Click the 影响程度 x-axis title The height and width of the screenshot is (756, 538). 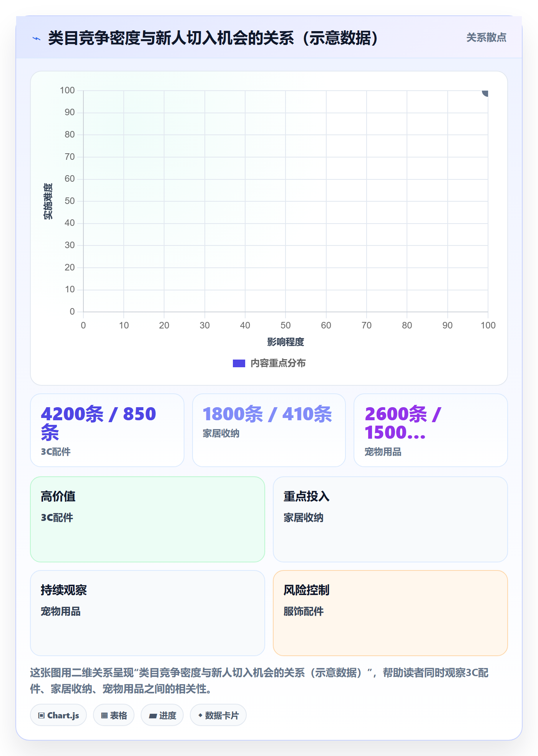pyautogui.click(x=286, y=342)
